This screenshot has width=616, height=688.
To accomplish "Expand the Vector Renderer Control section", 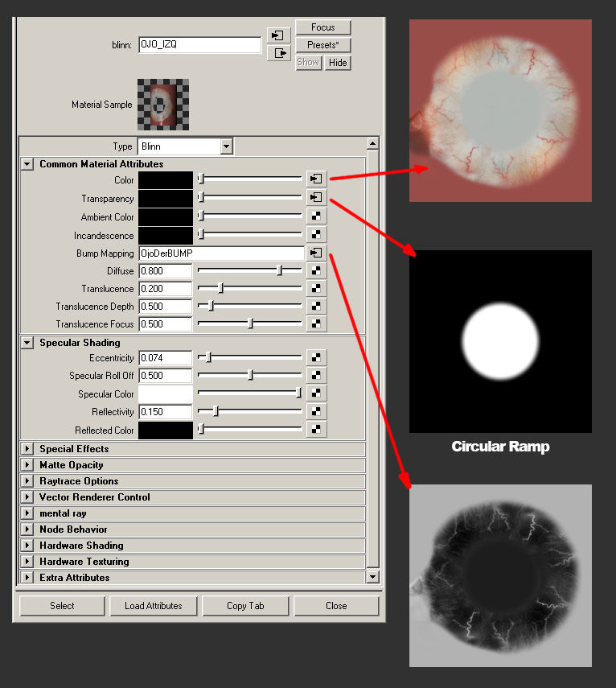I will (27, 497).
